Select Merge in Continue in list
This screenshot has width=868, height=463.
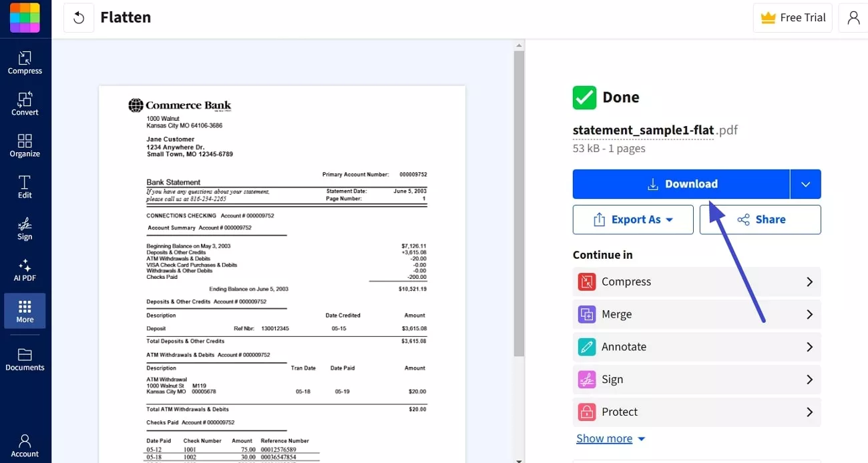tap(696, 314)
